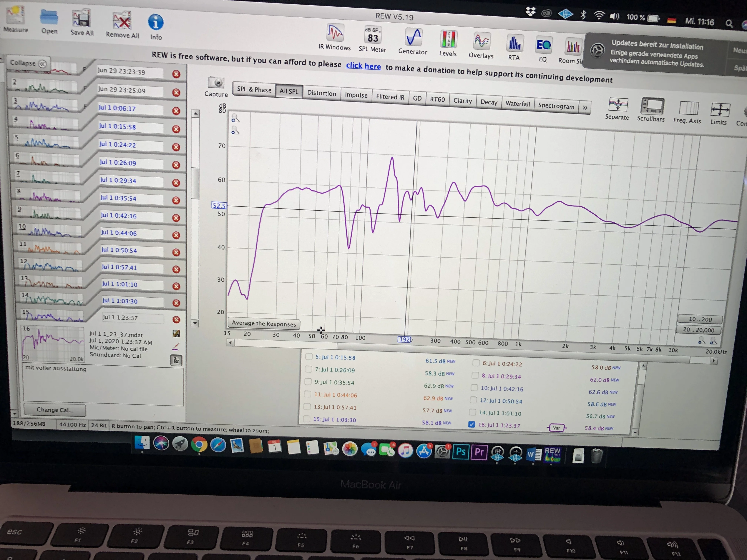The height and width of the screenshot is (560, 747).
Task: Enable the 12: Jul 1 0:50:54 trace
Action: pyautogui.click(x=474, y=400)
